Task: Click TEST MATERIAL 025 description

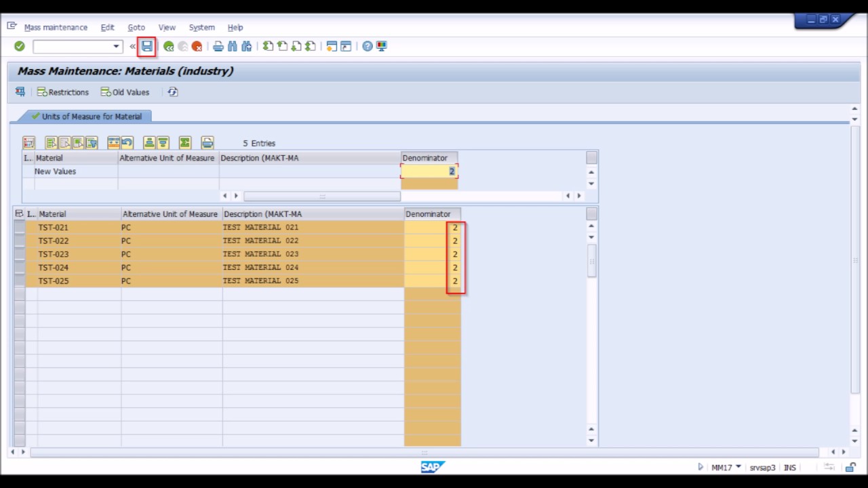Action: [x=260, y=281]
